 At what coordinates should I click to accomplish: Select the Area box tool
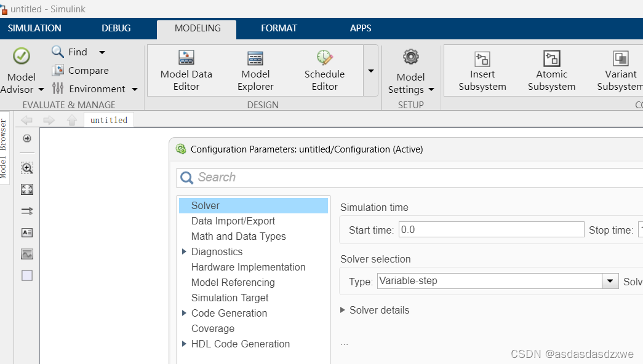point(27,275)
